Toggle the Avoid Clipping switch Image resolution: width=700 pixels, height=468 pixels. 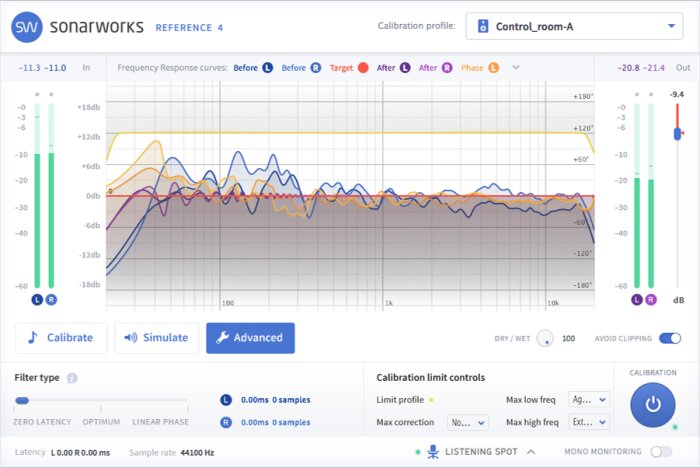(670, 338)
